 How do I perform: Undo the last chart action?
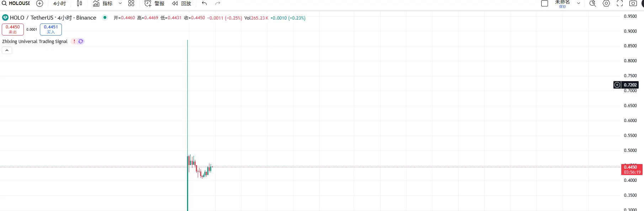tap(204, 4)
